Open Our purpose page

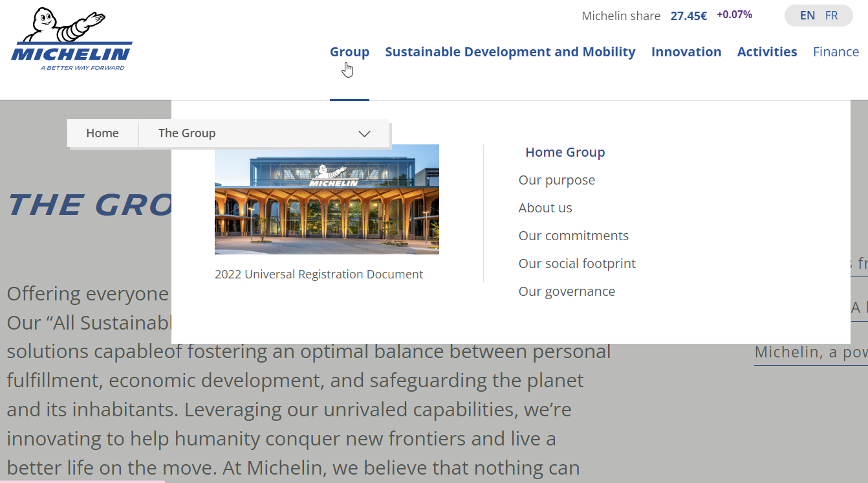tap(557, 180)
